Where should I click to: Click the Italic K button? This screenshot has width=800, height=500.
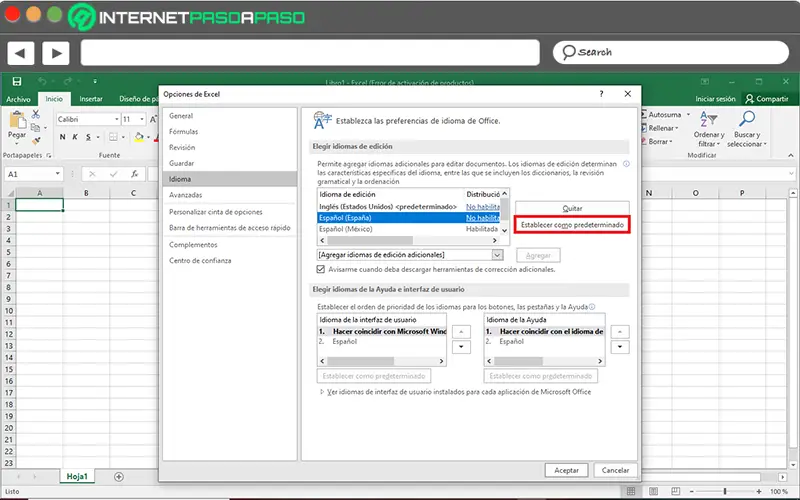click(x=75, y=137)
